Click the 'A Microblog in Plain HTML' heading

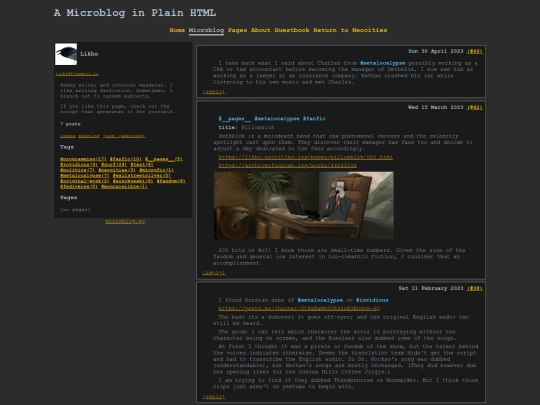coord(135,13)
